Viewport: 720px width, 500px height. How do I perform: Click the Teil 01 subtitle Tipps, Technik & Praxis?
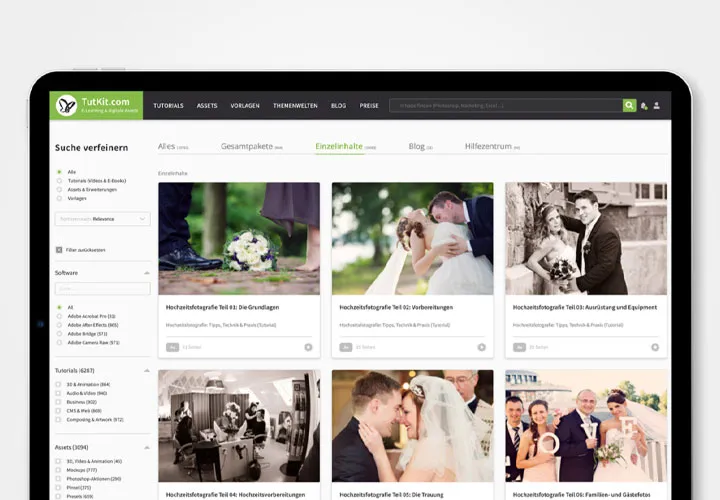221,325
